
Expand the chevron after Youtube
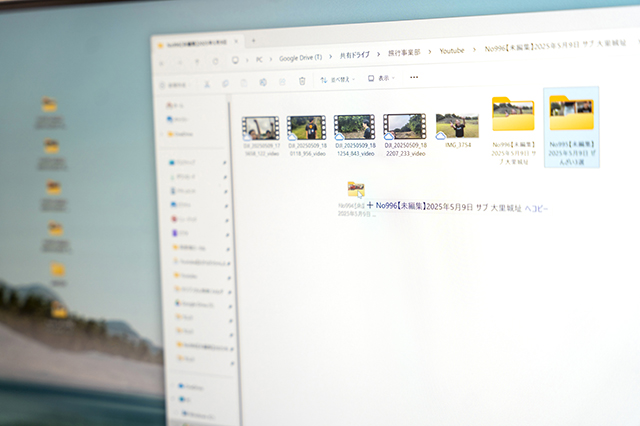474,50
